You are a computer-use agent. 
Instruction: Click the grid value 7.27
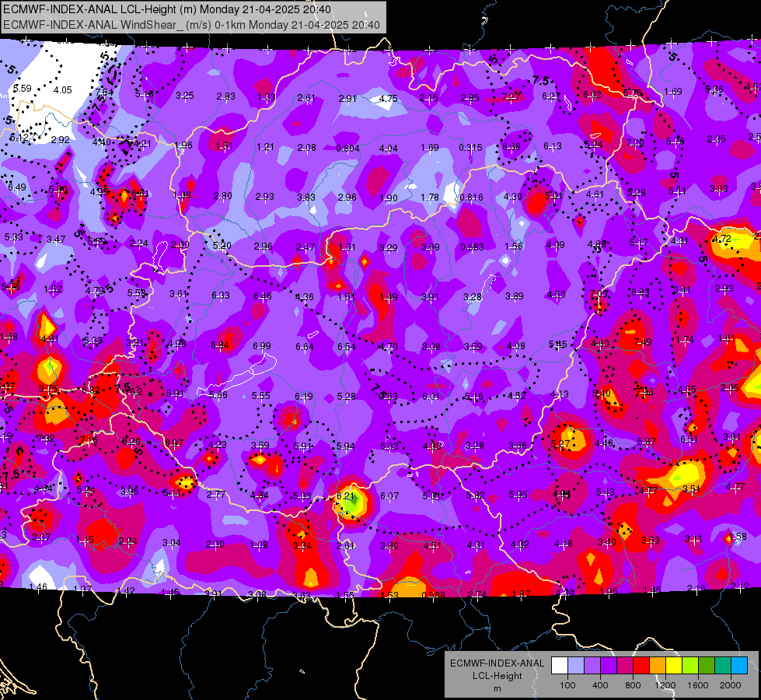tap(511, 96)
